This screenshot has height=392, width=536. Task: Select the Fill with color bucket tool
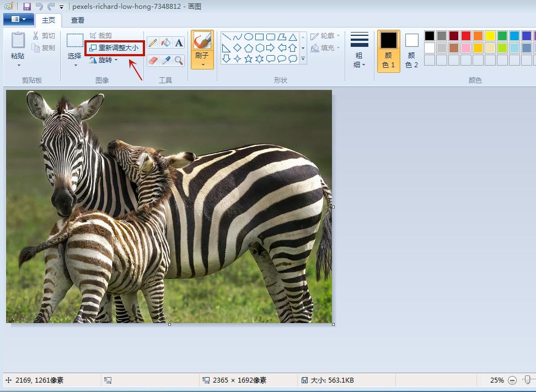tap(166, 43)
